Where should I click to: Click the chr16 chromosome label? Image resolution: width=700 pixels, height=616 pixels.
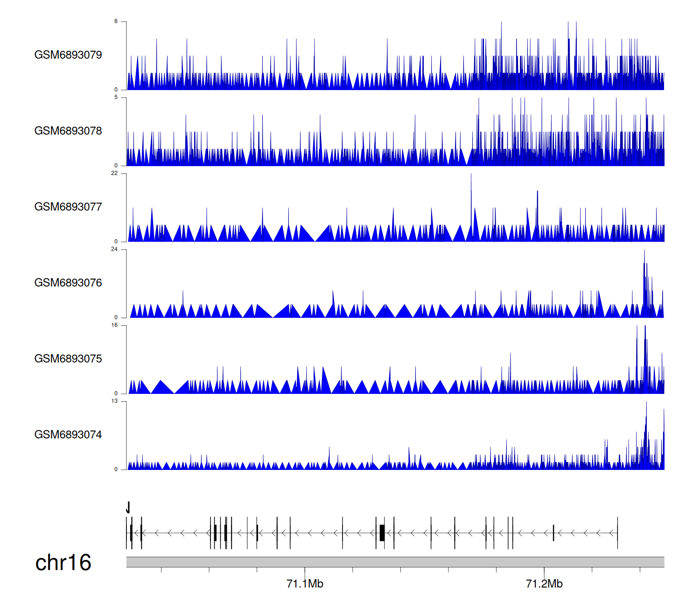pos(63,563)
